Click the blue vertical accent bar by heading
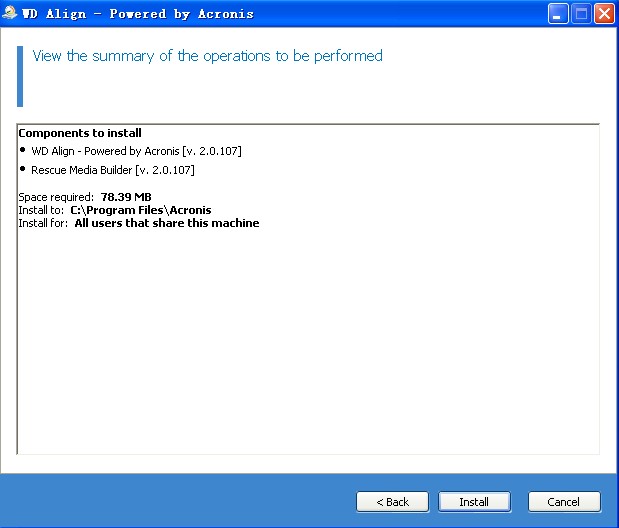 coord(19,76)
